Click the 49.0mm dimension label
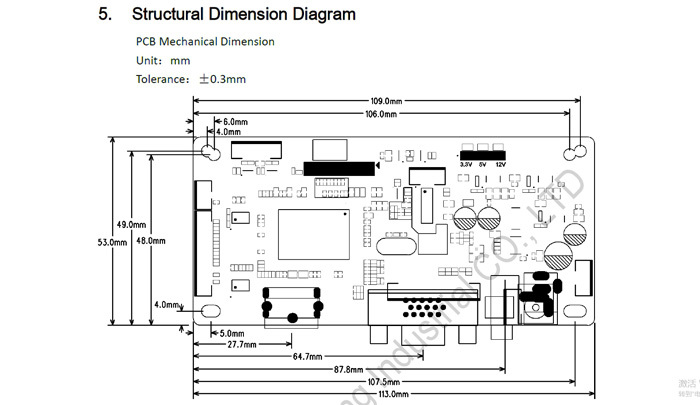Screen dimensions: 700x405 pyautogui.click(x=131, y=225)
